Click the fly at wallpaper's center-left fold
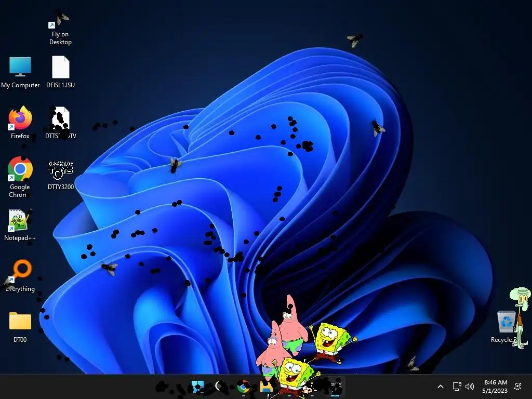 pyautogui.click(x=175, y=166)
